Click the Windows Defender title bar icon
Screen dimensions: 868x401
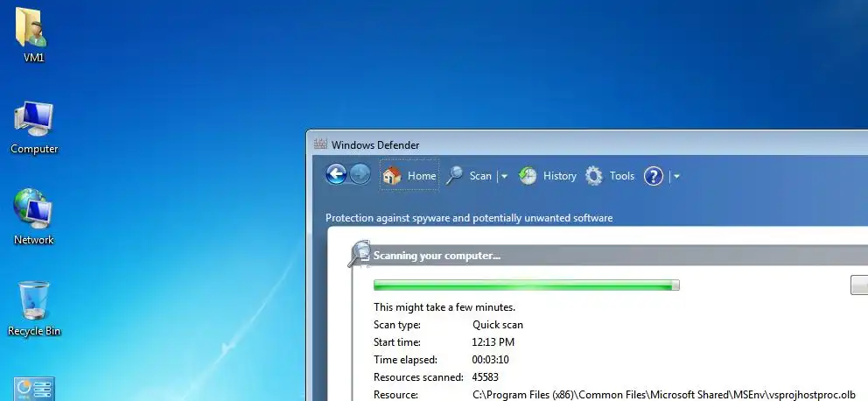tap(320, 144)
